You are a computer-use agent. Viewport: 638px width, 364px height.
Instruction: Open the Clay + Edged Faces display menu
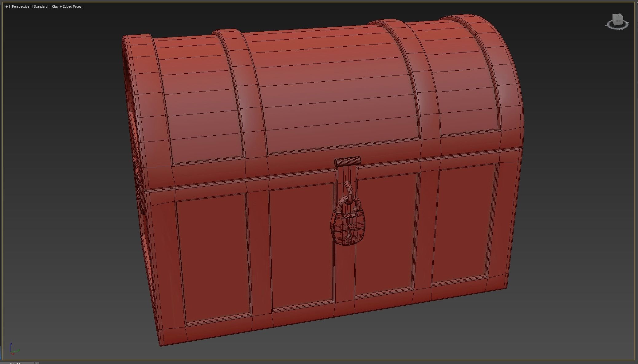[x=67, y=6]
